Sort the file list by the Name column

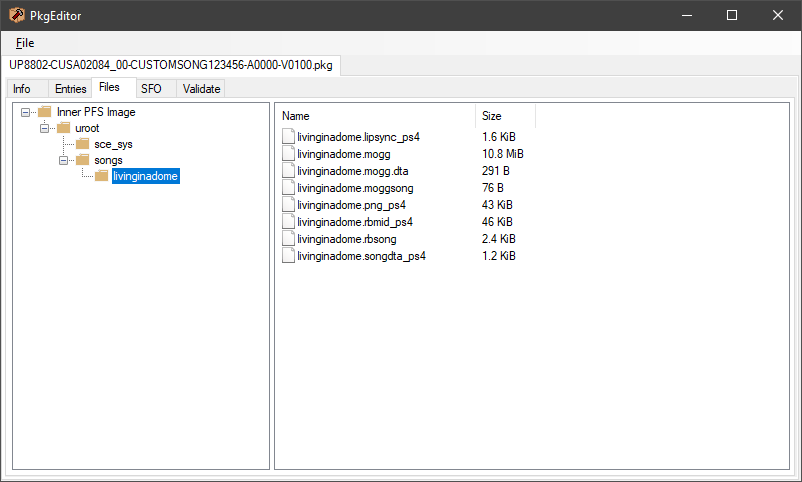pyautogui.click(x=377, y=116)
